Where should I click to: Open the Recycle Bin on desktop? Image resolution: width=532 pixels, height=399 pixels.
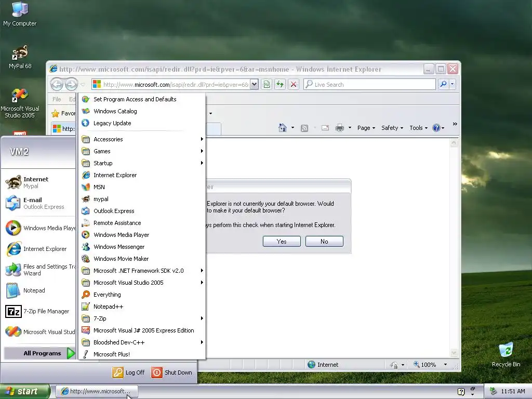[506, 354]
